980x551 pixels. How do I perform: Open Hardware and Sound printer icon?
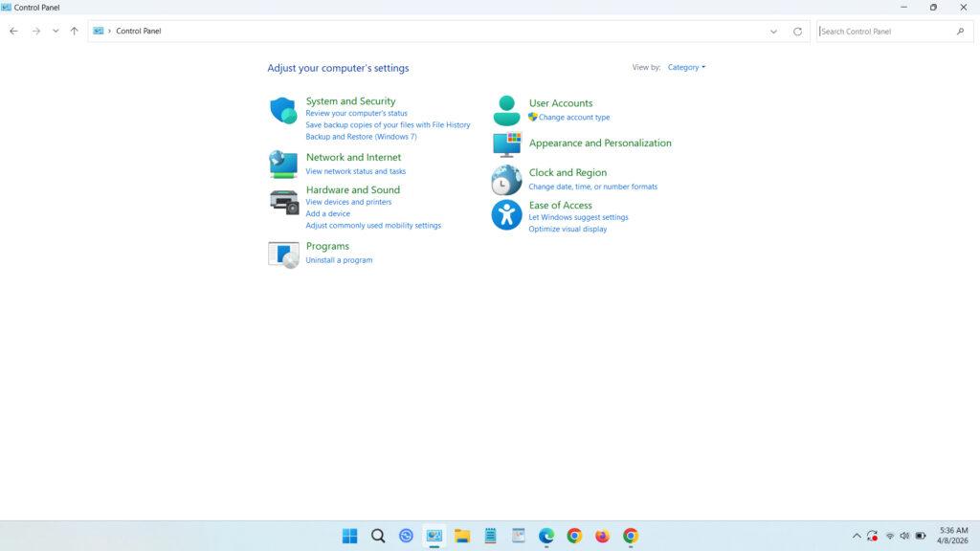coord(283,202)
